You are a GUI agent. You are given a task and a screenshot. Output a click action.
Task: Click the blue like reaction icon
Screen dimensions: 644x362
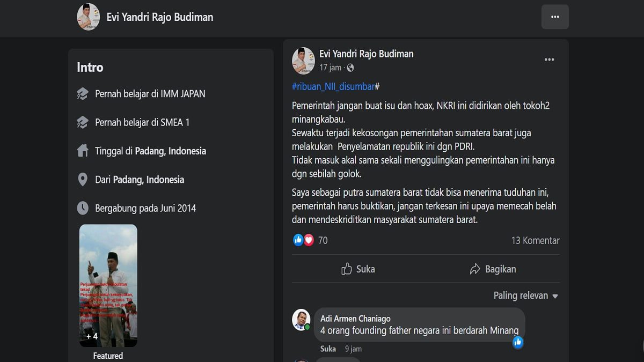[298, 240]
